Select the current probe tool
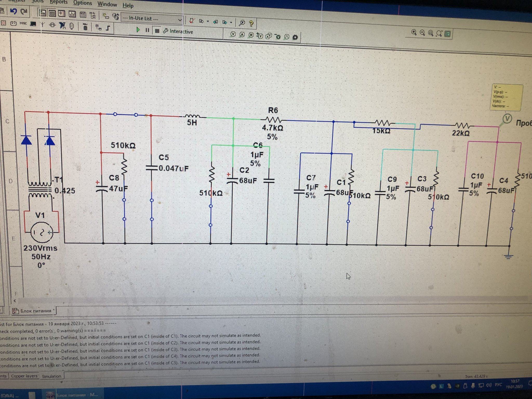Image resolution: width=532 pixels, height=399 pixels. 242,35
